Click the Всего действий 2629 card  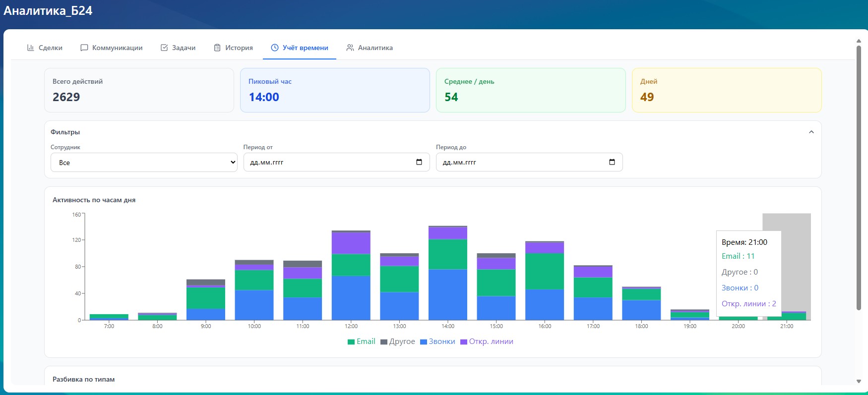click(139, 90)
